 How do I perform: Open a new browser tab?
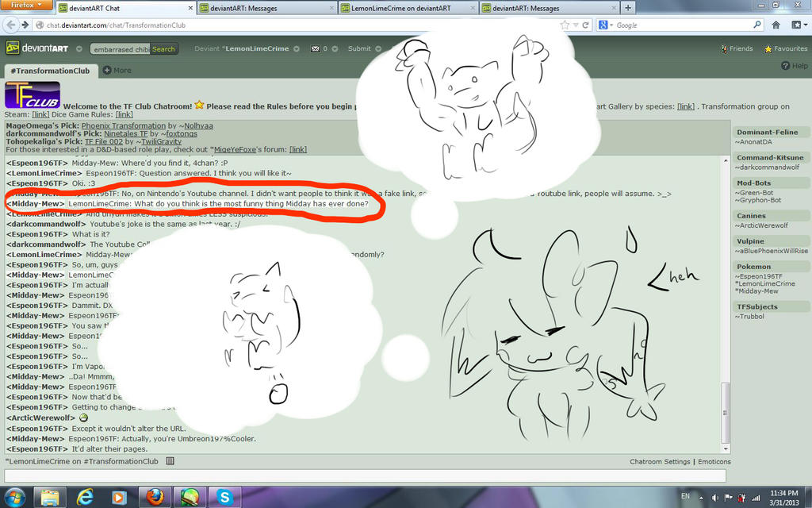pyautogui.click(x=628, y=8)
